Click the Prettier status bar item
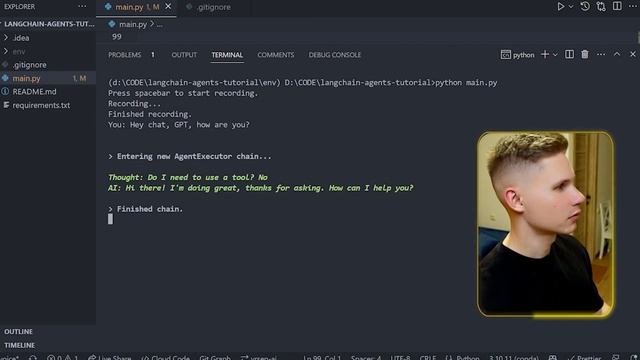The height and width of the screenshot is (360, 640). click(x=585, y=358)
